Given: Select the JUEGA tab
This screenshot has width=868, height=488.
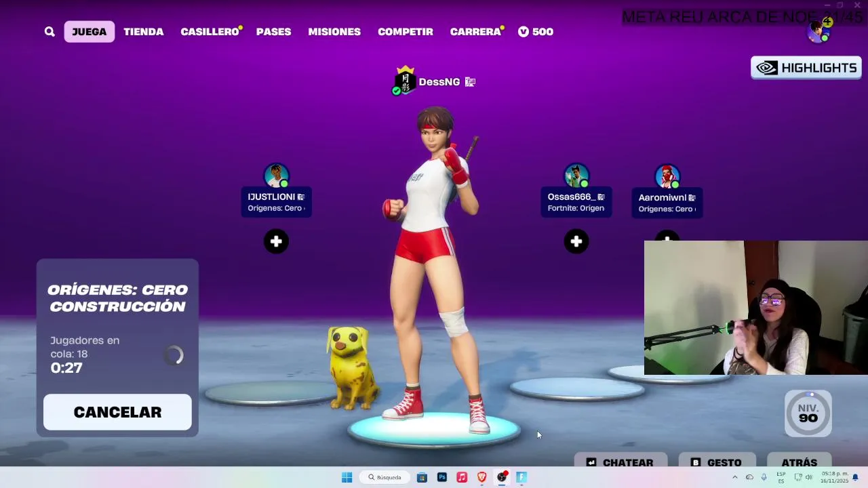Looking at the screenshot, I should (x=89, y=32).
